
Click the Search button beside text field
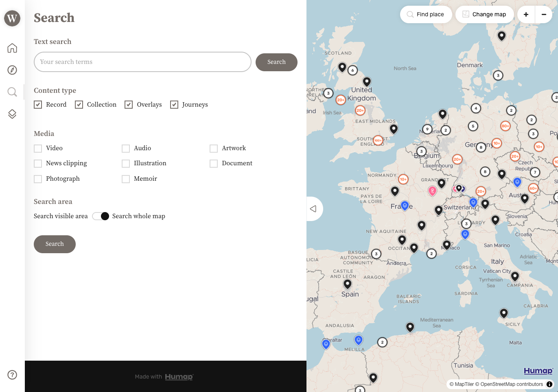pyautogui.click(x=276, y=62)
